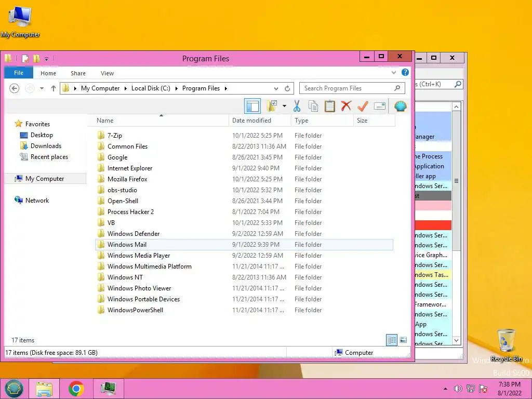This screenshot has height=399, width=532.
Task: Launch Google Chrome from taskbar
Action: pos(76,389)
